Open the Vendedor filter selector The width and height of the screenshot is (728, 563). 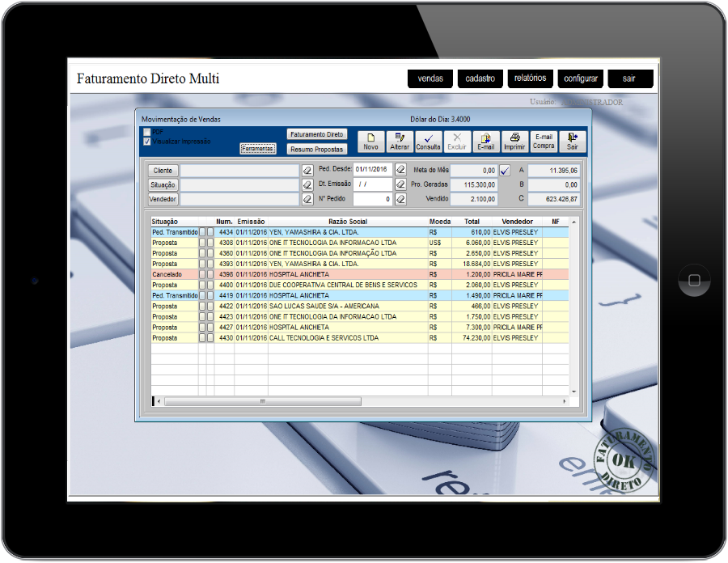click(163, 199)
